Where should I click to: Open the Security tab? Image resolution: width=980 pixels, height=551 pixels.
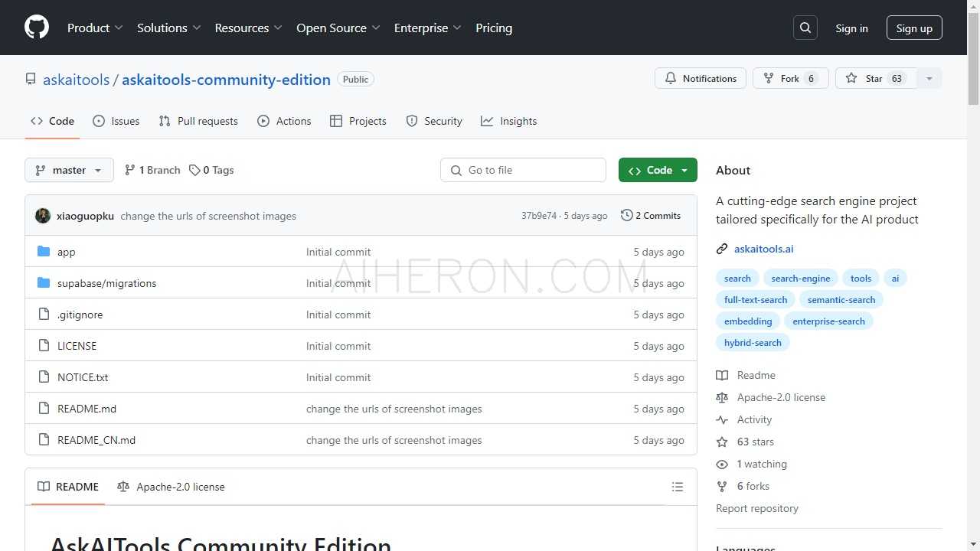434,121
